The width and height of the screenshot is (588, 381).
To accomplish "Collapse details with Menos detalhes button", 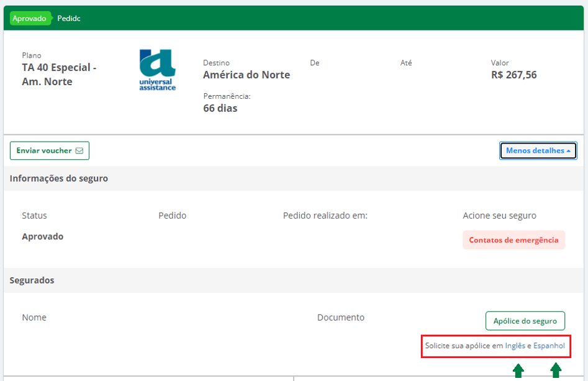I will point(538,150).
